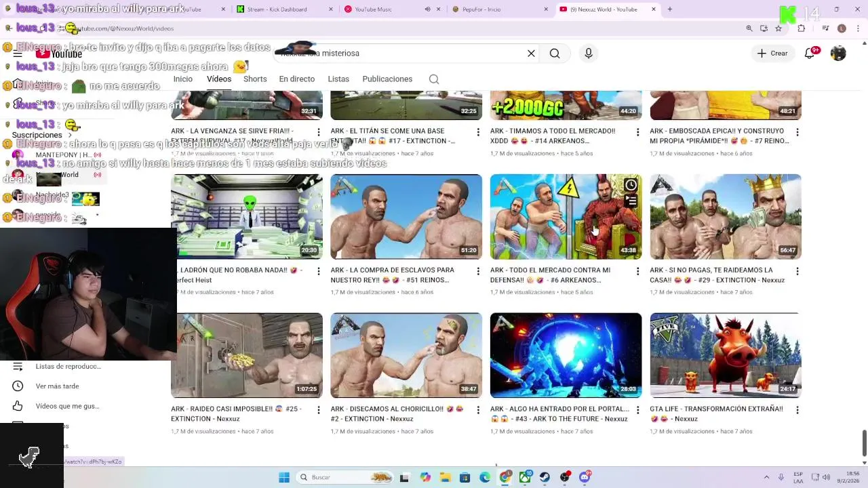Open Microsoft Edge from the taskbar
The width and height of the screenshot is (868, 488).
(485, 477)
